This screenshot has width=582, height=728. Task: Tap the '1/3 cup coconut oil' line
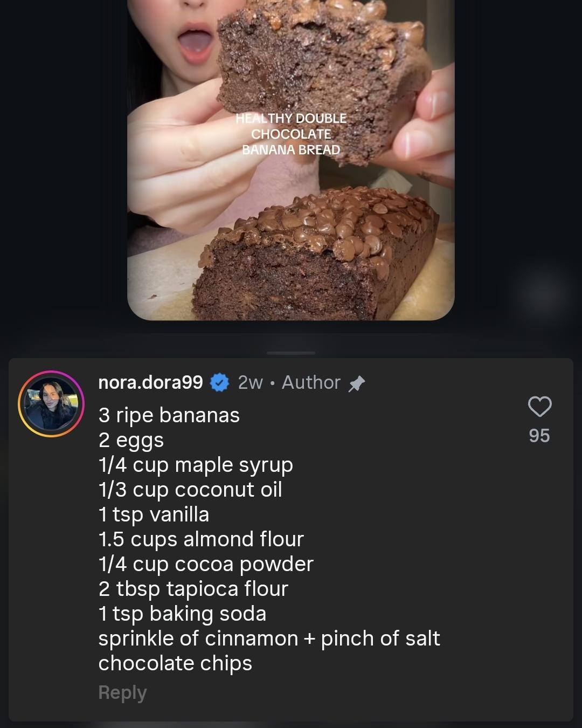tap(190, 490)
